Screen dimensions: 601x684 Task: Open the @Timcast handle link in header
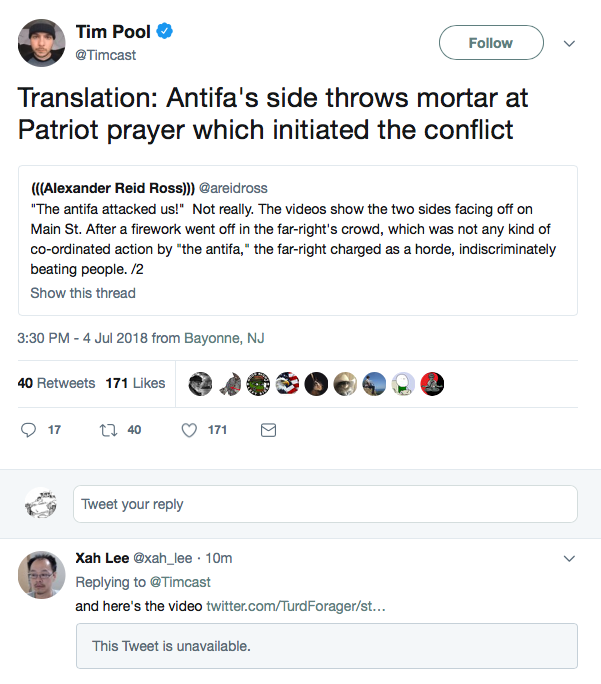point(106,55)
